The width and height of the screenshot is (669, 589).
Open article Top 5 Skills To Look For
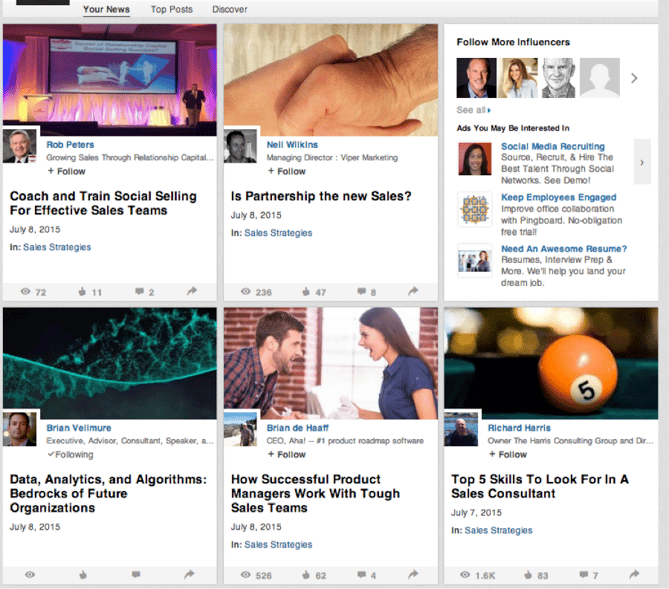click(x=540, y=486)
